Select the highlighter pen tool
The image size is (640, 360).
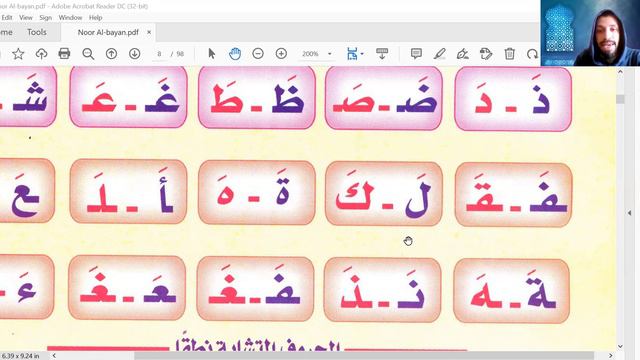pos(439,54)
